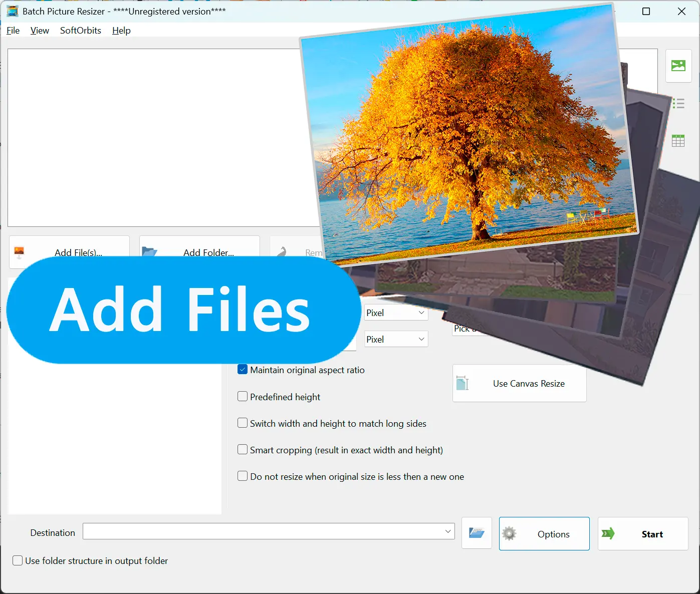Click the browse destination folder icon

tap(476, 533)
